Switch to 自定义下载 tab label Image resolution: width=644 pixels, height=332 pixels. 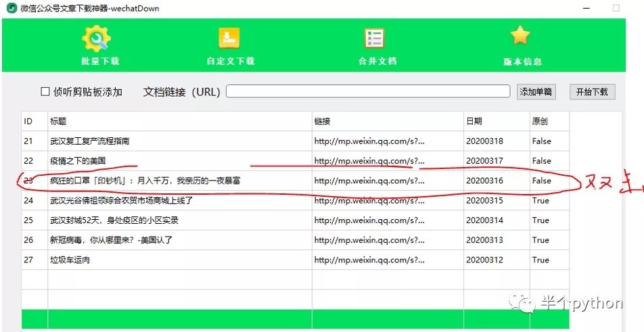(x=231, y=61)
